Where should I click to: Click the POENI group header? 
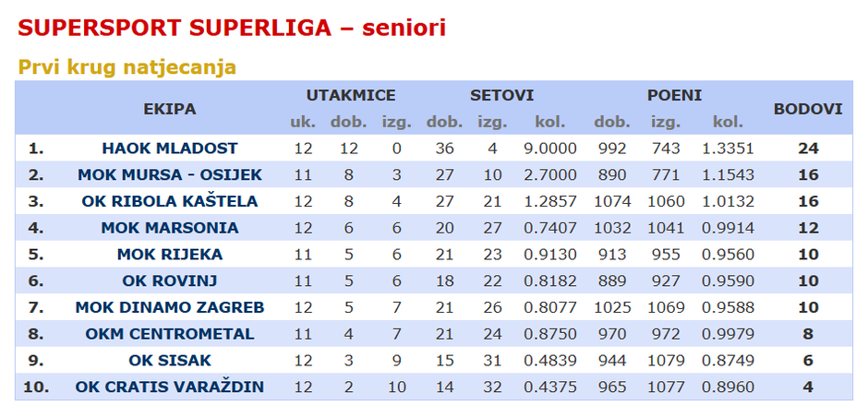pyautogui.click(x=674, y=96)
